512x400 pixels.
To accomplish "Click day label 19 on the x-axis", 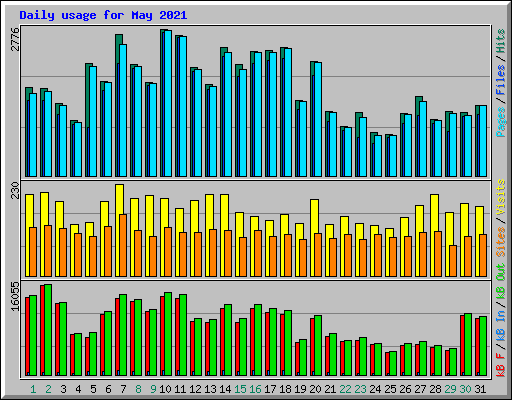I will [300, 389].
